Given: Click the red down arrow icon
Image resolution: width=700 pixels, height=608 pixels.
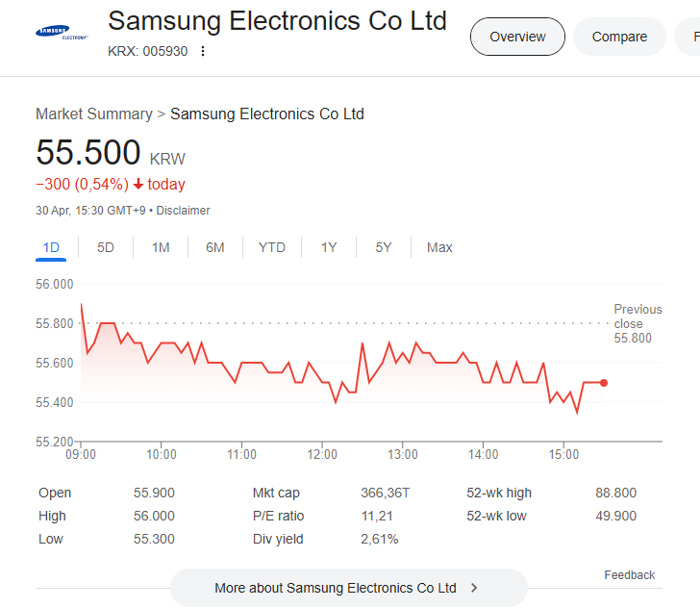Looking at the screenshot, I should coord(138,185).
